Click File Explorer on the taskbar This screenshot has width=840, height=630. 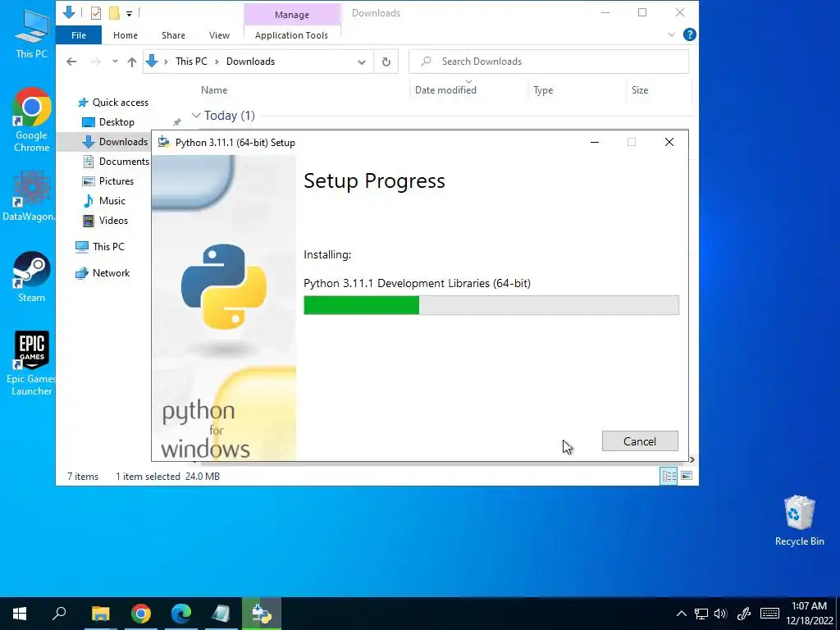100,614
